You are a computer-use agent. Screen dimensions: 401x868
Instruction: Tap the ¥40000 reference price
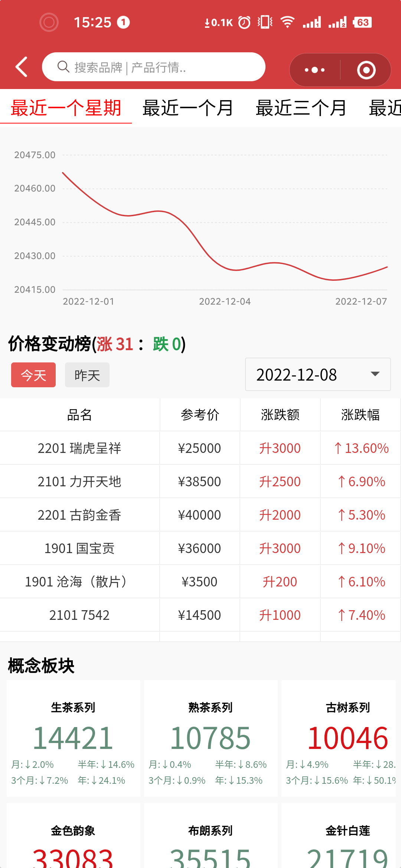pos(199,515)
